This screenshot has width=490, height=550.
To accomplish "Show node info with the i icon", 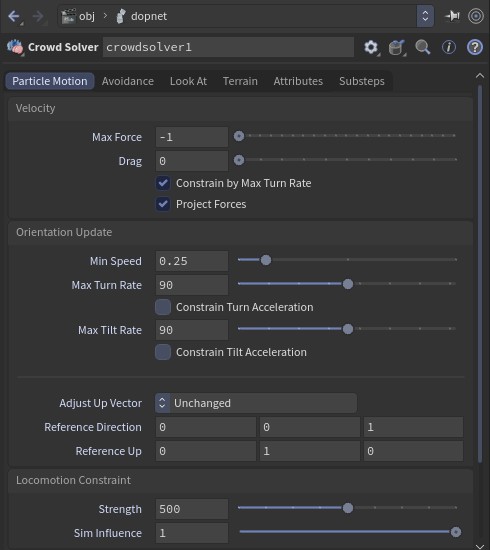I will (449, 47).
